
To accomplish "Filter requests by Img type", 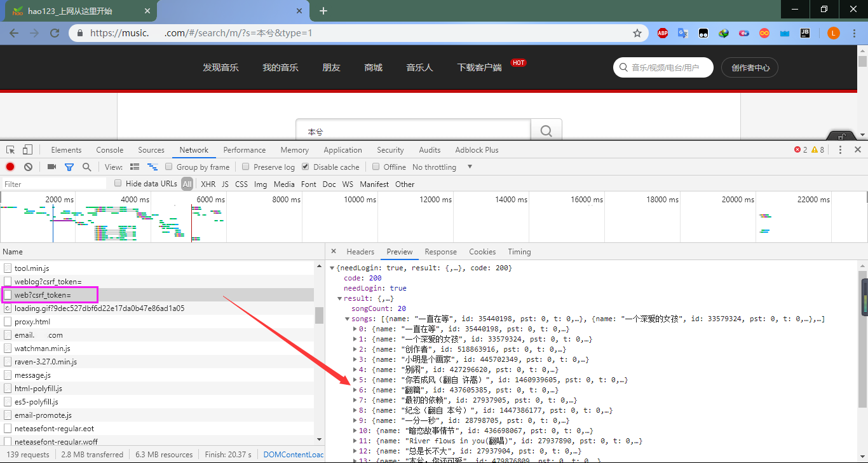I will click(x=261, y=184).
